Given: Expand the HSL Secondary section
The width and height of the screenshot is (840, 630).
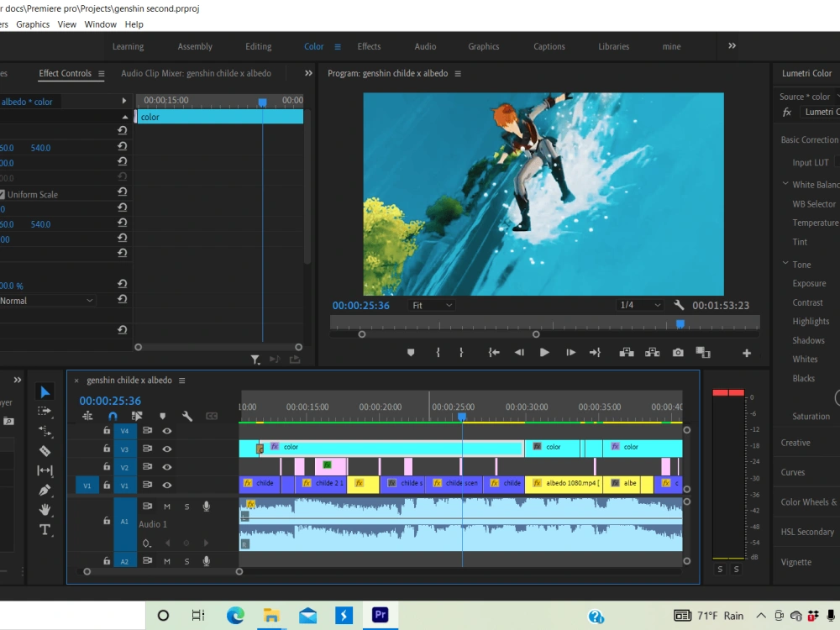Looking at the screenshot, I should pyautogui.click(x=807, y=532).
